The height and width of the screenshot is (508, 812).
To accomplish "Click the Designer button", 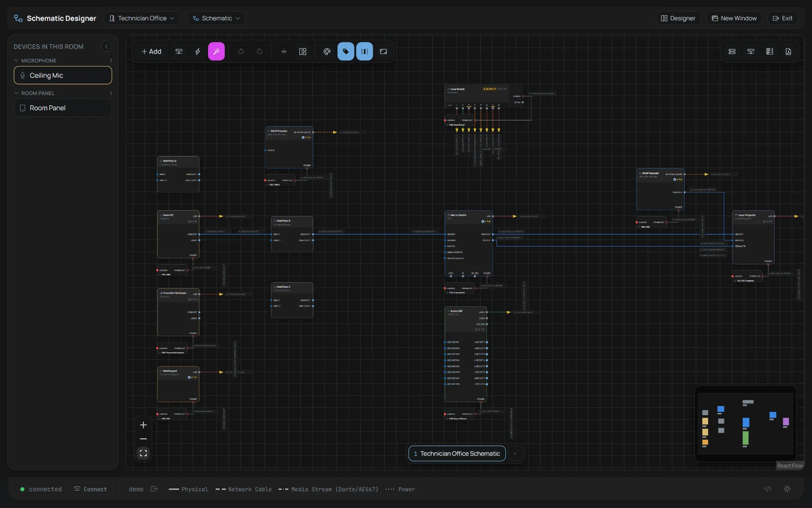I will [x=678, y=18].
